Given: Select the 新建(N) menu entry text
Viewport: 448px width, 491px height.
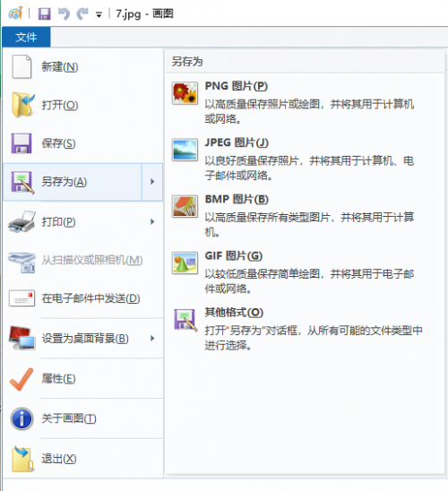Looking at the screenshot, I should (60, 67).
